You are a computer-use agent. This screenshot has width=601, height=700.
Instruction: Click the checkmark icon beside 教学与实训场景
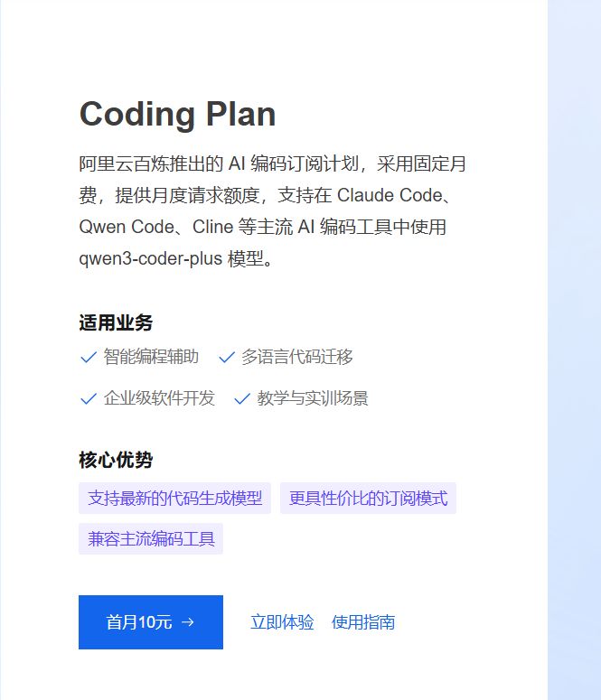[x=242, y=399]
